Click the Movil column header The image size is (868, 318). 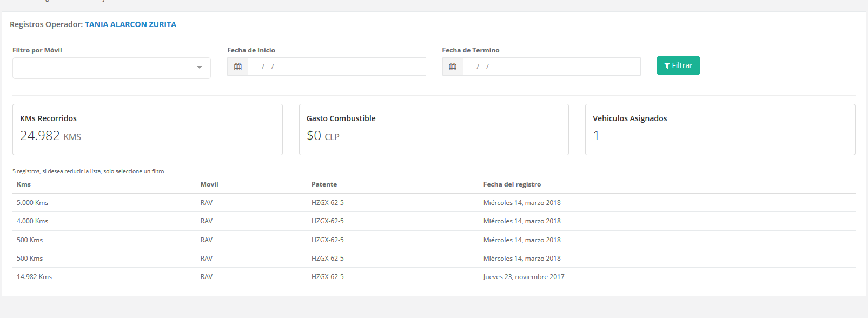[x=209, y=184]
